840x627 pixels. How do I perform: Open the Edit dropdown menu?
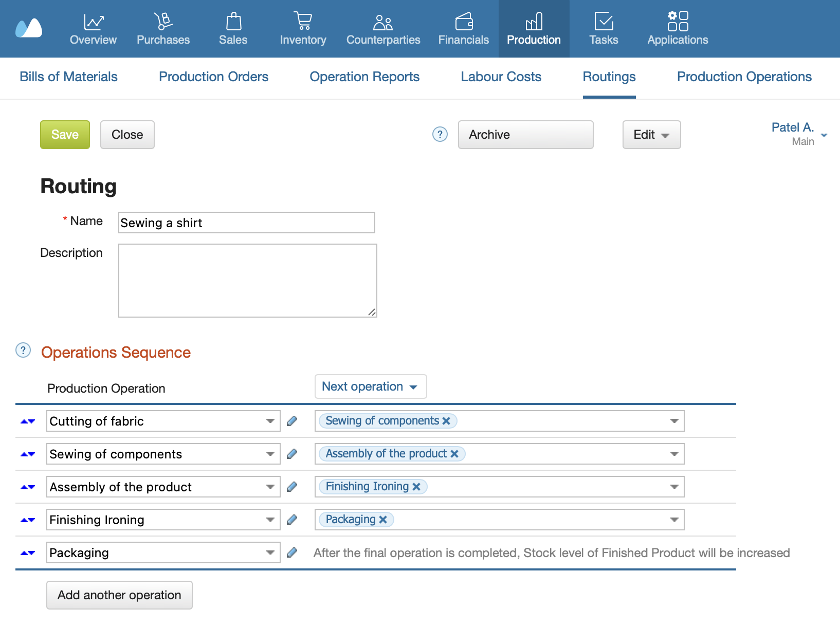click(651, 135)
